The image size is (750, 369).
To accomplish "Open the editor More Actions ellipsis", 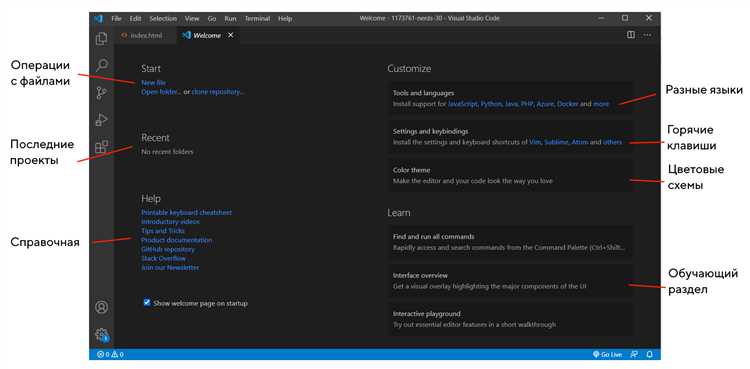I will pos(647,35).
